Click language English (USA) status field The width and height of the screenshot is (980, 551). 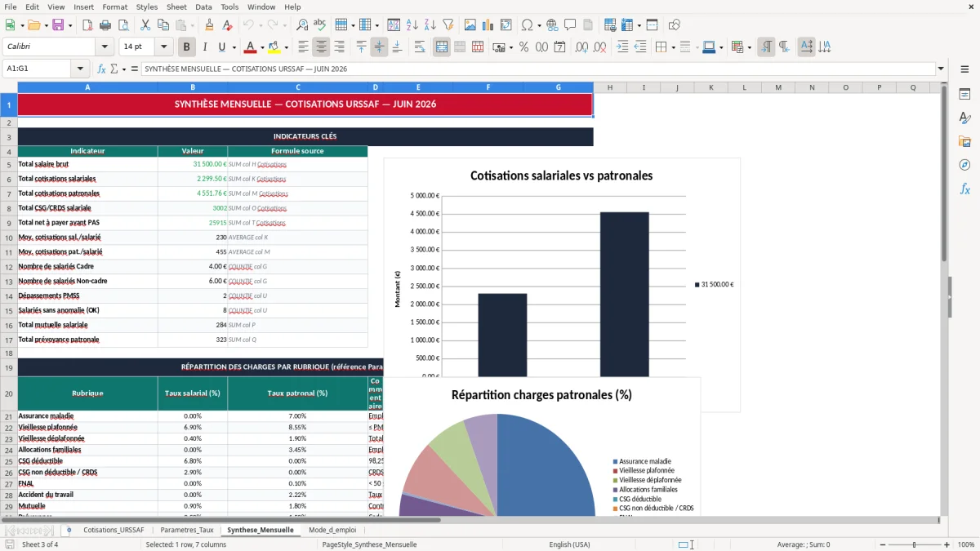[x=569, y=544]
